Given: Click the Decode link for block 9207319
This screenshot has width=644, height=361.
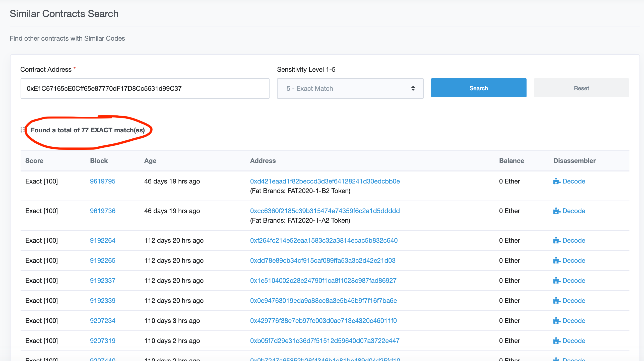Looking at the screenshot, I should (x=573, y=341).
